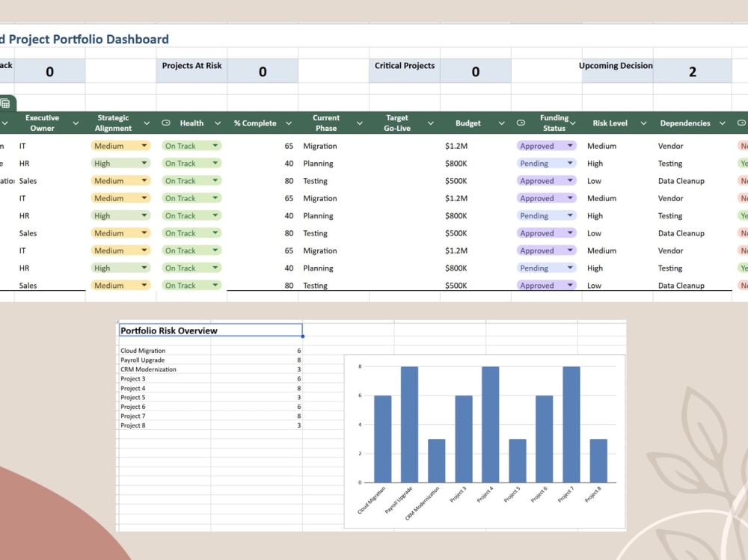Open the last row's On Track health dropdown
The height and width of the screenshot is (560, 748).
(215, 286)
